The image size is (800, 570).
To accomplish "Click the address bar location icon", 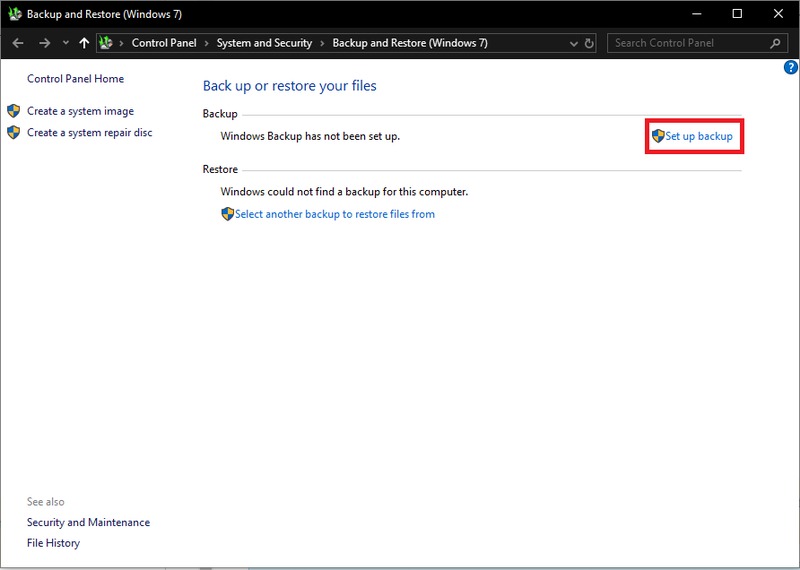I will 108,43.
